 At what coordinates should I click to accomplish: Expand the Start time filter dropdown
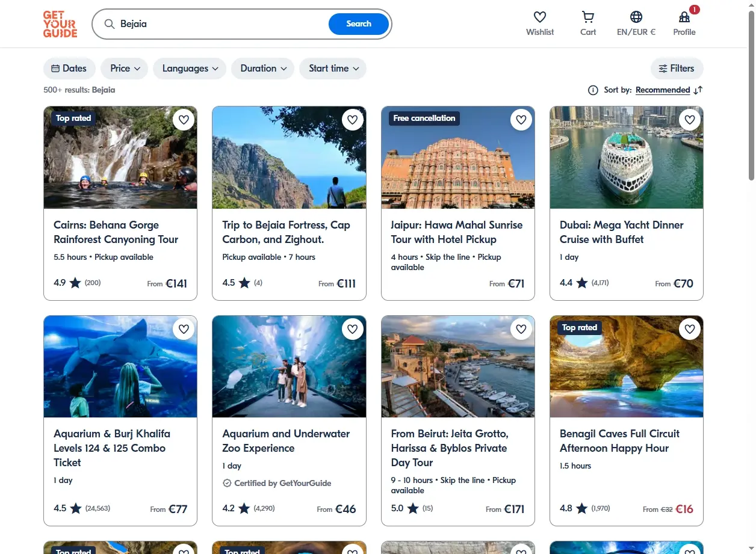click(x=333, y=69)
